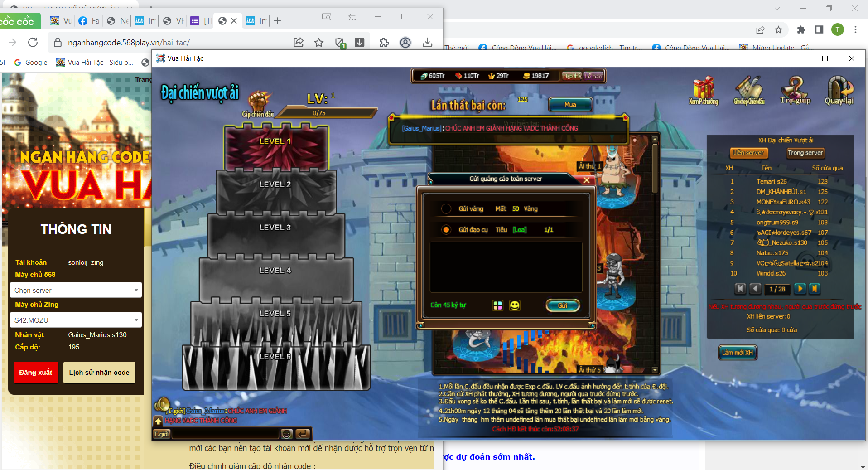Open the Chrome extensions puzzle icon

(x=801, y=30)
